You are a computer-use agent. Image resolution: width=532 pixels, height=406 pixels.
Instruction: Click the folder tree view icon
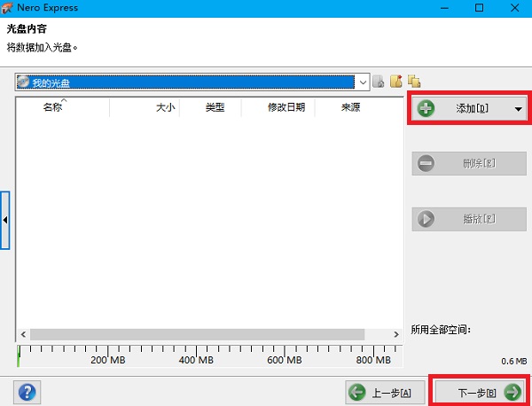tap(413, 82)
